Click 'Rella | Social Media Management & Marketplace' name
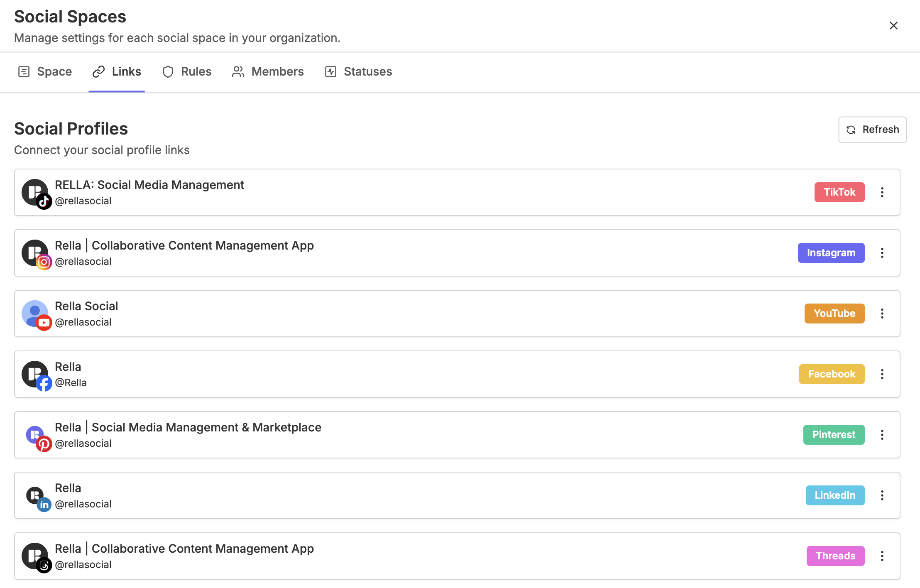 (x=188, y=427)
